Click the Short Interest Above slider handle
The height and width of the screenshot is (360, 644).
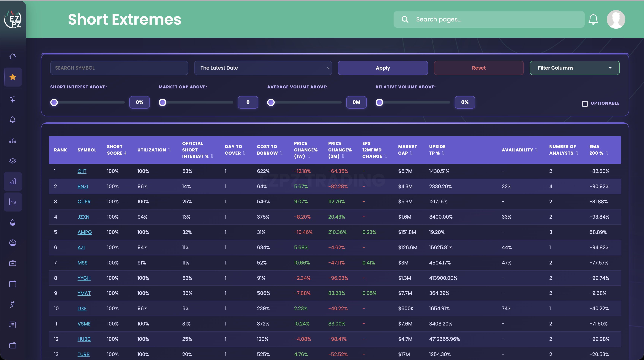tap(54, 102)
